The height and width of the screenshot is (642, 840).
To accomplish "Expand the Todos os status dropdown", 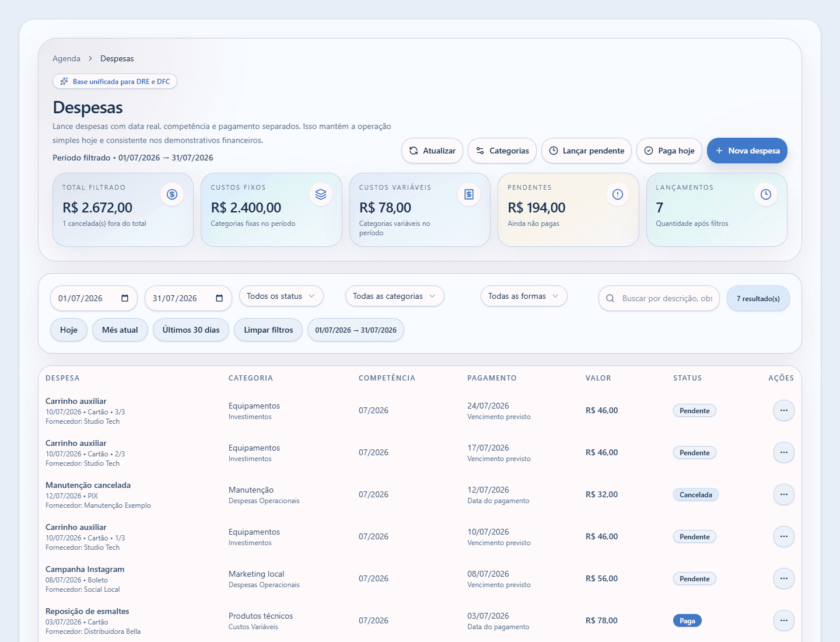I will pos(281,296).
